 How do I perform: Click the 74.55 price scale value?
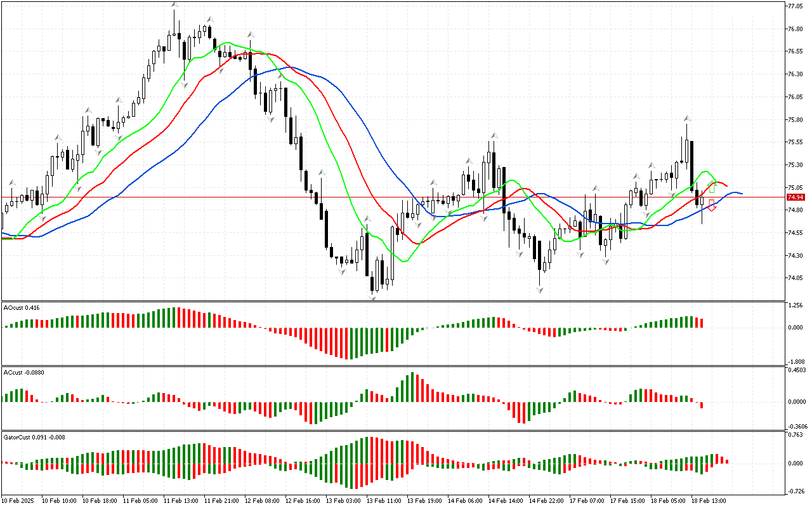[796, 233]
